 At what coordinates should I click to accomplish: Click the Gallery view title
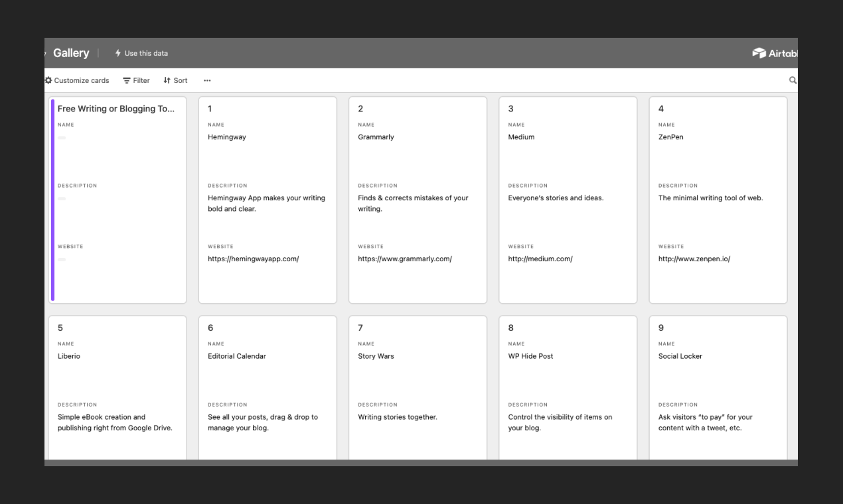(x=71, y=53)
